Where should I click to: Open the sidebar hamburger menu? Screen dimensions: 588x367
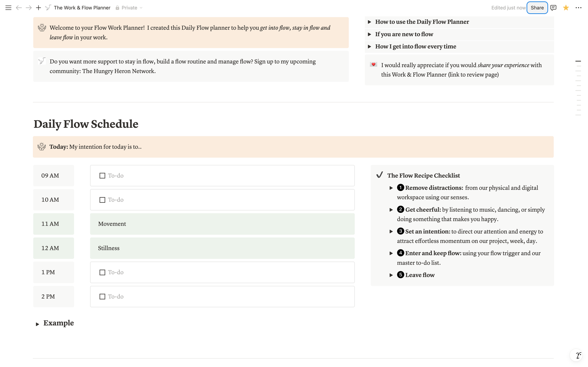click(8, 8)
